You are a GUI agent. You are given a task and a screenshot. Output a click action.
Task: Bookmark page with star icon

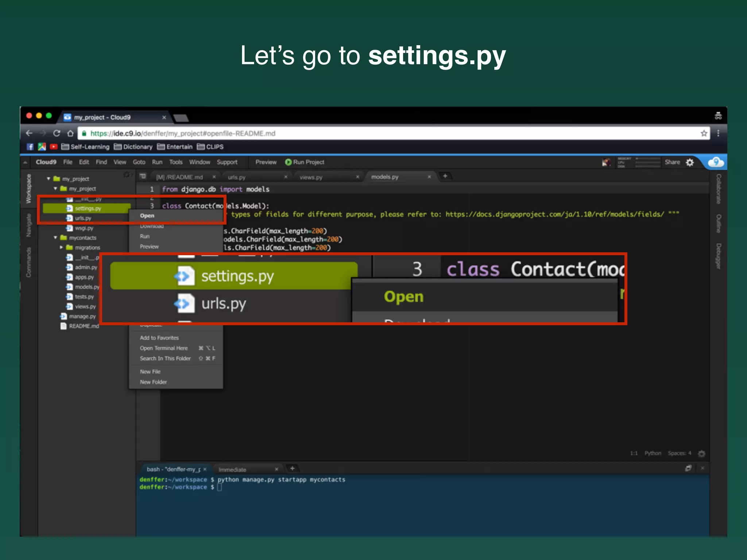click(704, 133)
